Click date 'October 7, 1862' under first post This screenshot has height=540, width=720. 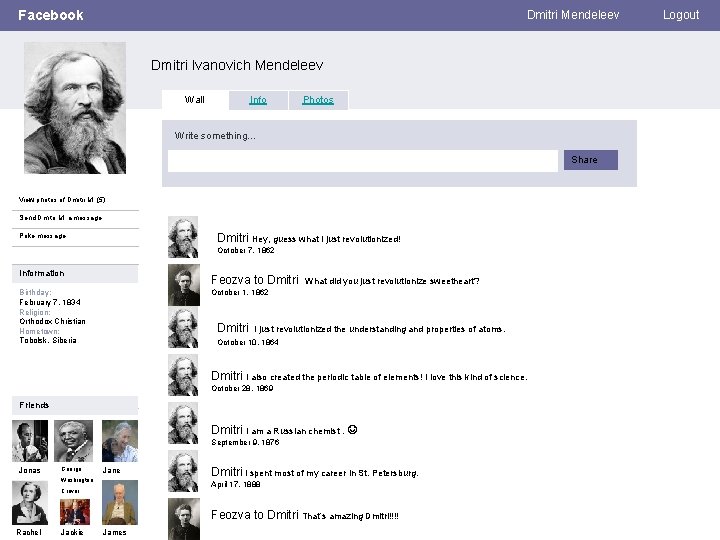coord(246,250)
